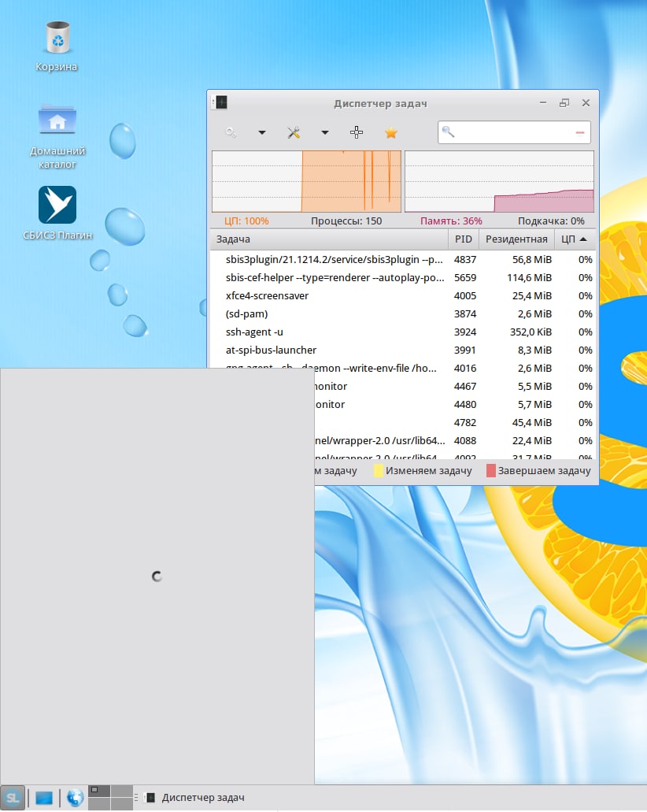
Task: Click the pink memory usage graph
Action: tap(499, 181)
